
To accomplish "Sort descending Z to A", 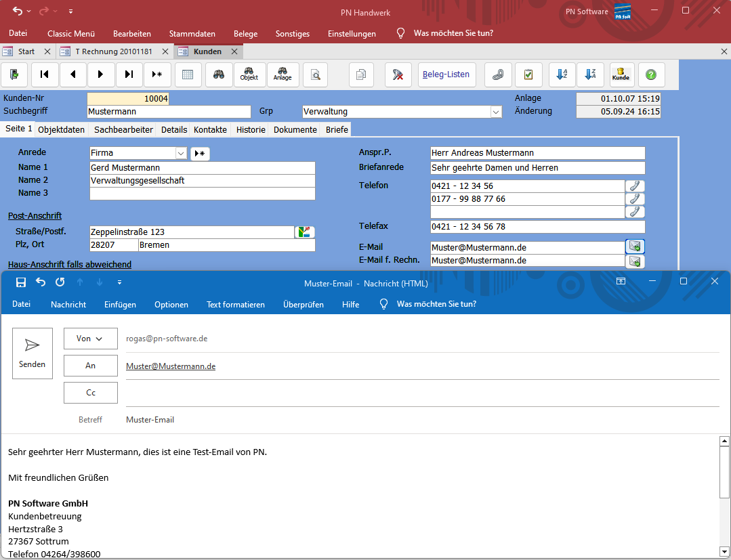I will 590,74.
